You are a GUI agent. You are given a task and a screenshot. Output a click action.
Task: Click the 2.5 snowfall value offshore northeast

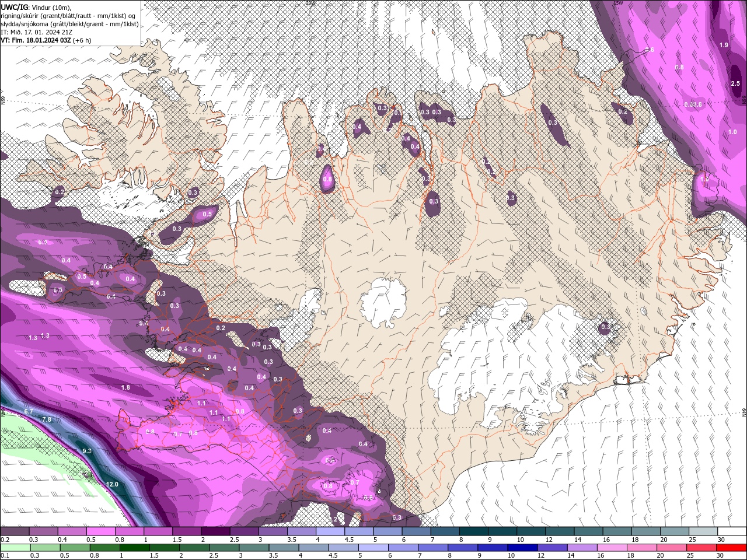[735, 83]
